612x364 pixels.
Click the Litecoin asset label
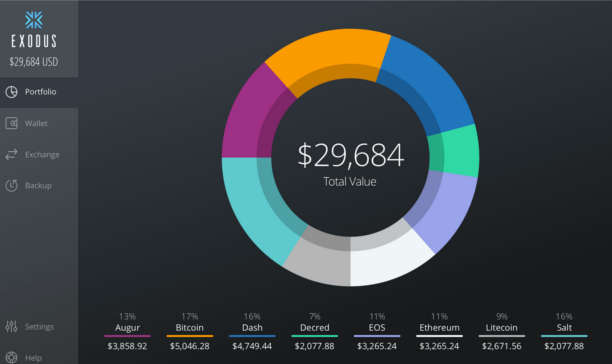tap(502, 327)
